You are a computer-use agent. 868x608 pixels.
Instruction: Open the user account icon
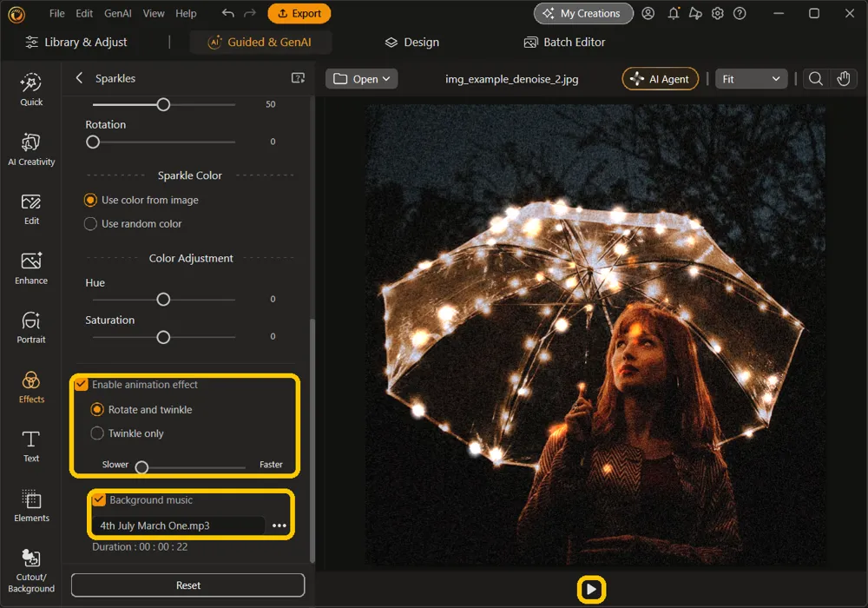(648, 13)
